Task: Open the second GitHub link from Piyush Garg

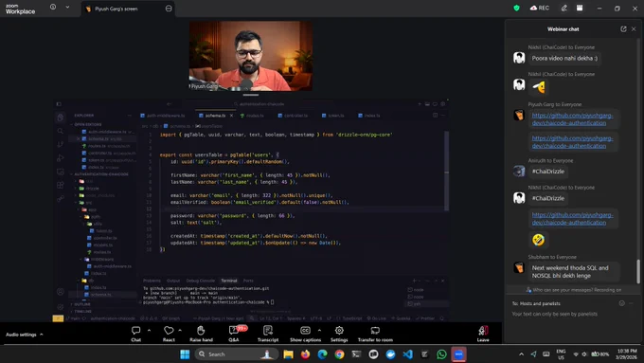Action: (572, 142)
